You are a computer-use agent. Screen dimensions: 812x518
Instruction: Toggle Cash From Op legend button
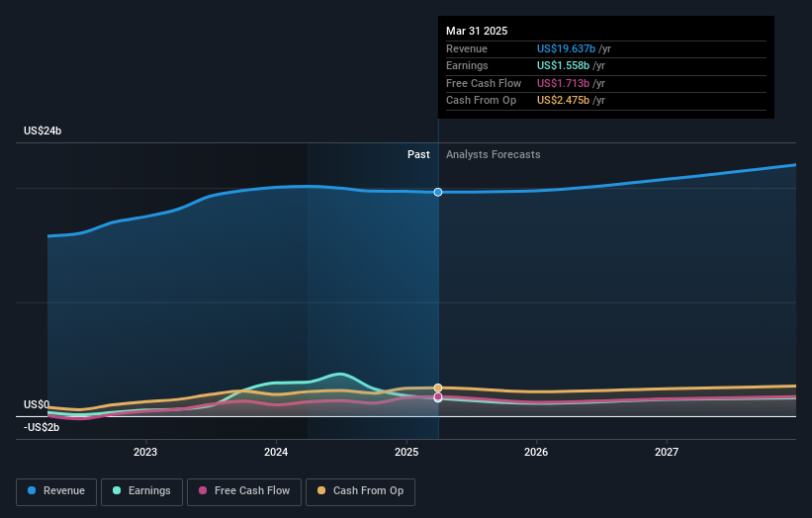pos(360,491)
